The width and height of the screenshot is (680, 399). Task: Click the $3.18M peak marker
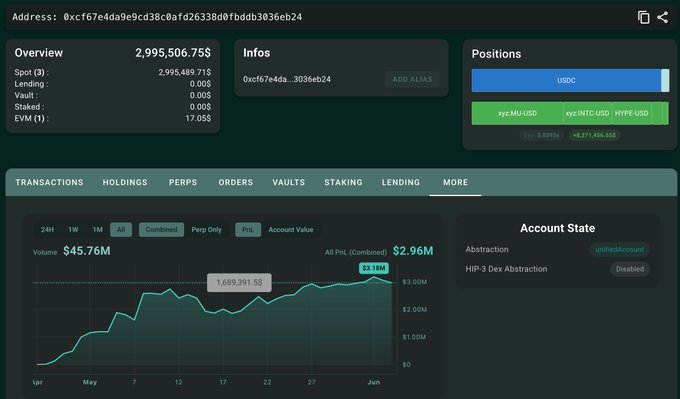[373, 268]
